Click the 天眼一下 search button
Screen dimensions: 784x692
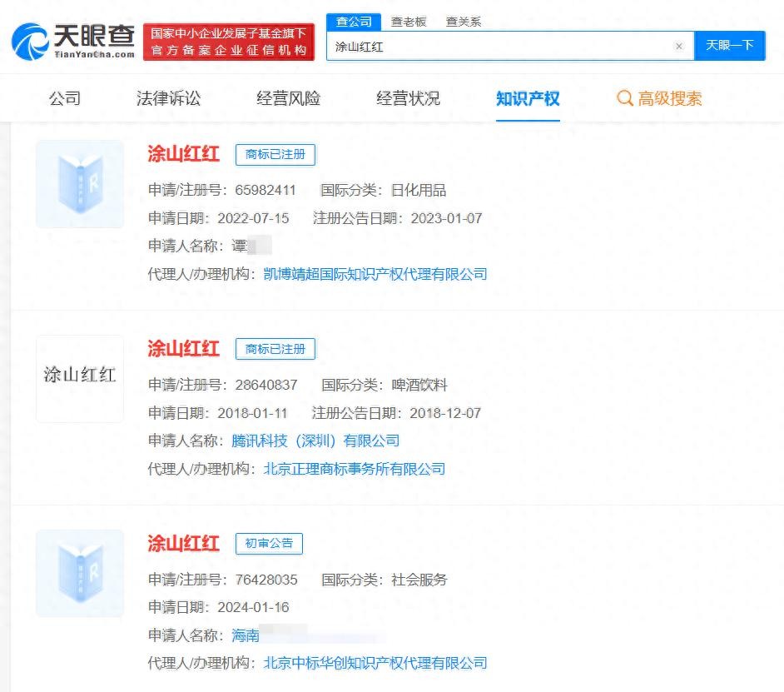(x=729, y=46)
